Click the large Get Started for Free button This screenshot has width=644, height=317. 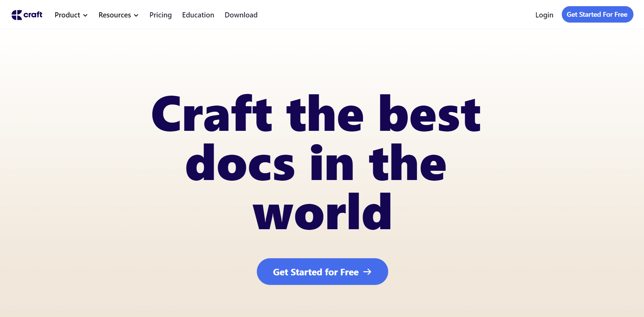322,272
